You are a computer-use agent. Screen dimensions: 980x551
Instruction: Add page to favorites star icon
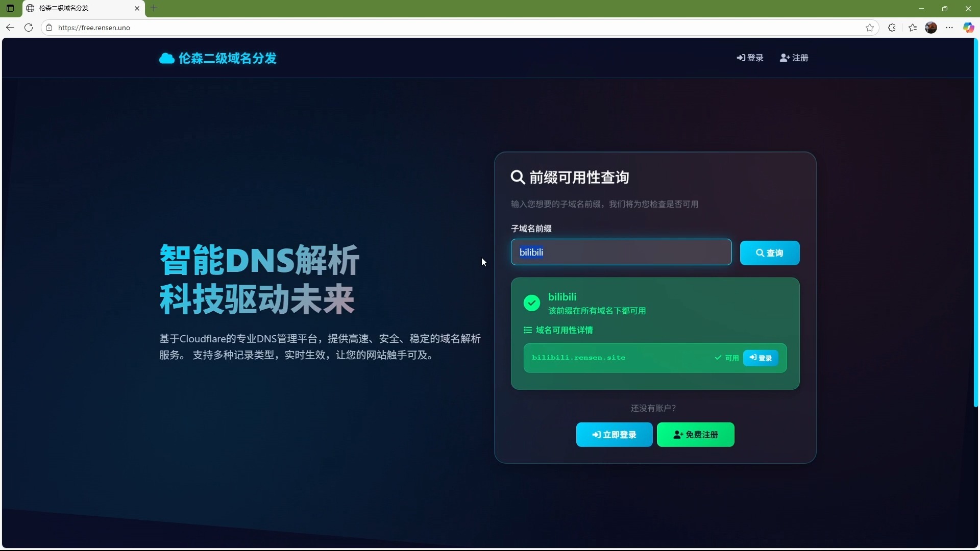point(870,28)
